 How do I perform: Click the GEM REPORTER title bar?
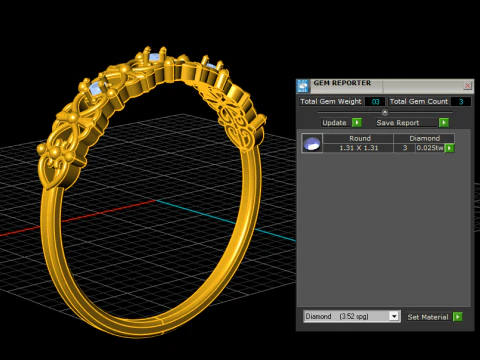tap(386, 86)
